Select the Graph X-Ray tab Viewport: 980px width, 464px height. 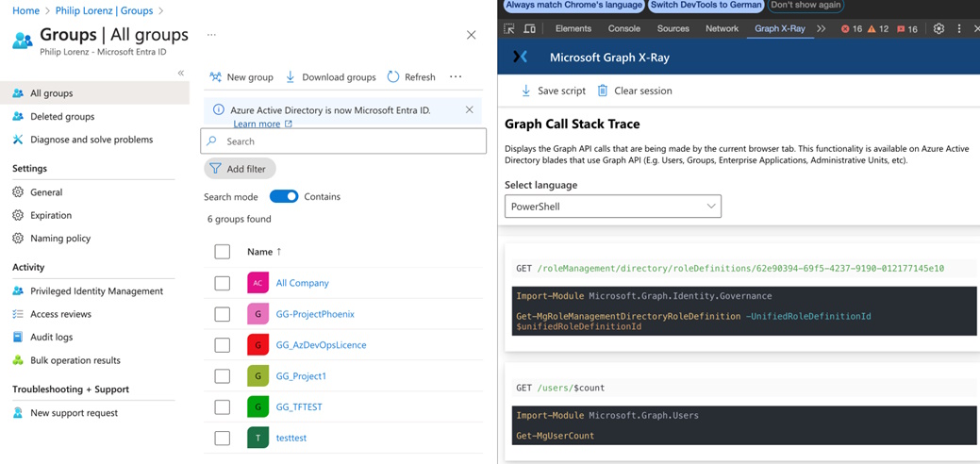[x=780, y=29]
